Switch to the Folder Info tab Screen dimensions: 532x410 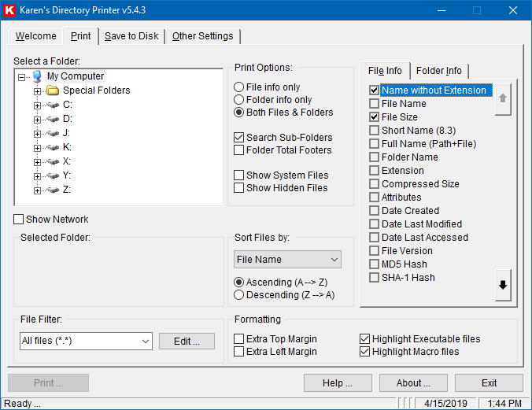(439, 71)
